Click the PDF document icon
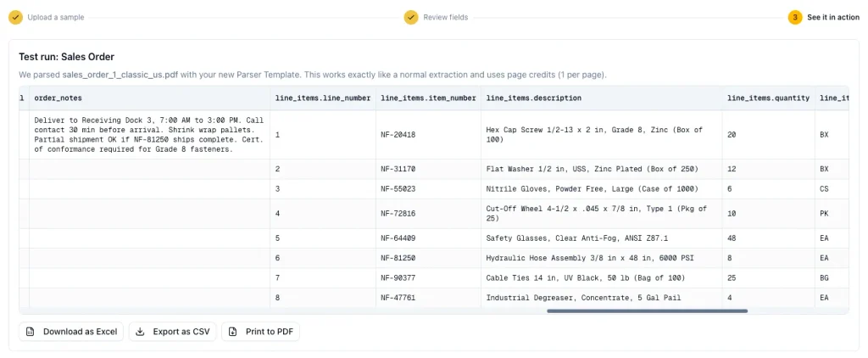868x358 pixels. tap(232, 332)
